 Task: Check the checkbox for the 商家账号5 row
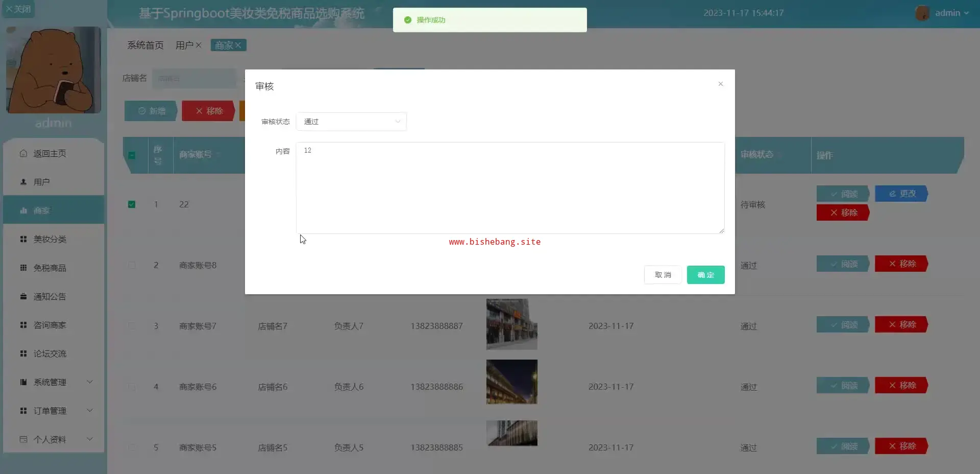[x=132, y=447]
